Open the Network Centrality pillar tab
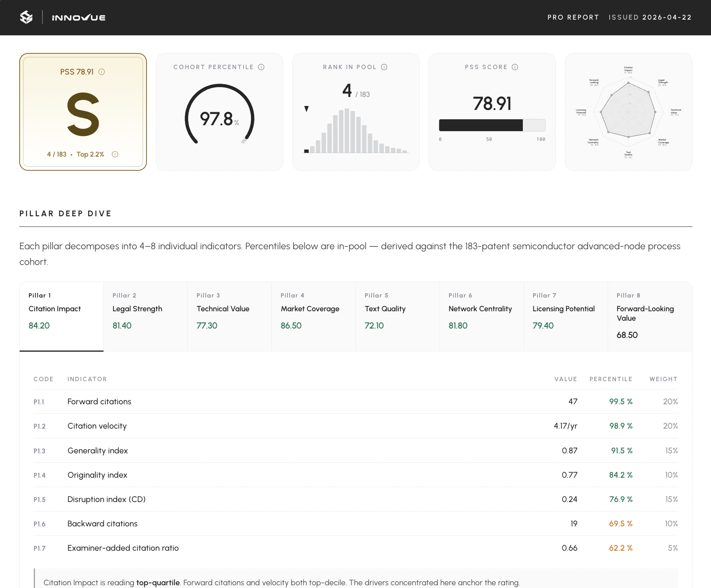This screenshot has height=588, width=711. tap(482, 316)
